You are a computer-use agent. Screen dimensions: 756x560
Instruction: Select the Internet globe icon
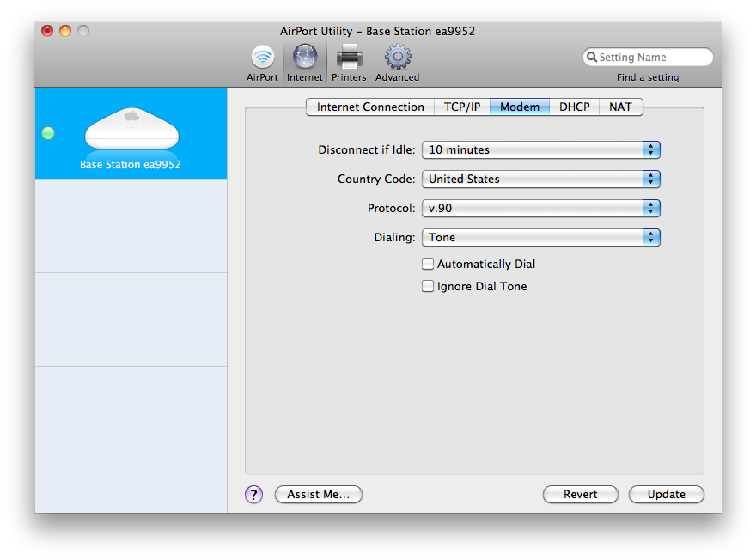pos(304,58)
